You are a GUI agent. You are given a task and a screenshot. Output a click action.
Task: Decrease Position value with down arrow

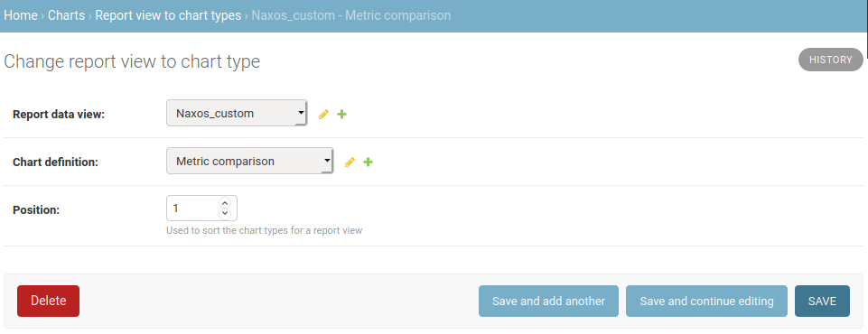point(225,213)
